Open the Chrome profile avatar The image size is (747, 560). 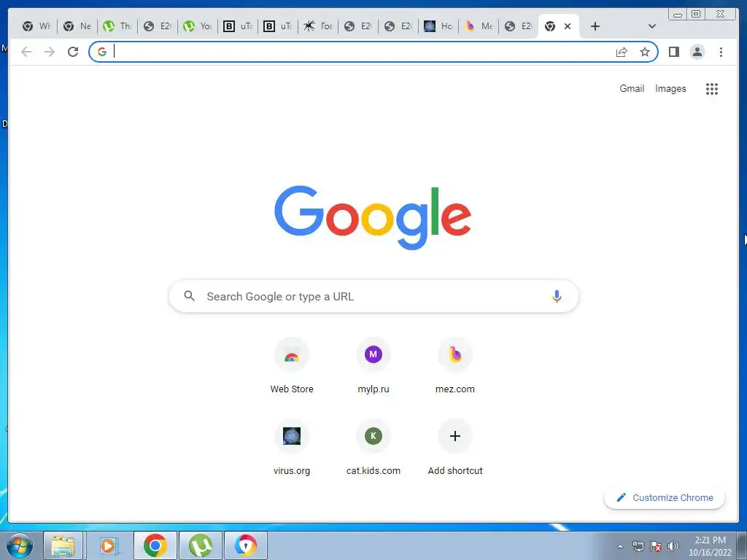coord(697,52)
